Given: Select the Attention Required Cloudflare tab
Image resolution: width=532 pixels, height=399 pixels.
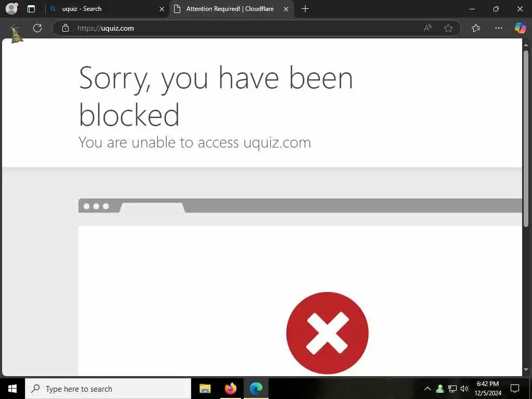Looking at the screenshot, I should point(230,9).
